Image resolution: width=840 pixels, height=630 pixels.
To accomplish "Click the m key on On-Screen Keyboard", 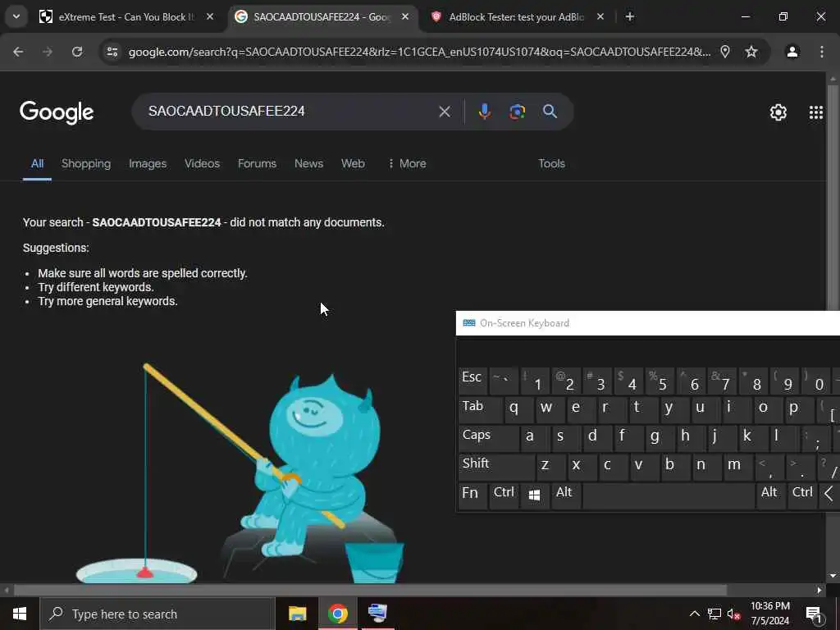I will click(737, 467).
